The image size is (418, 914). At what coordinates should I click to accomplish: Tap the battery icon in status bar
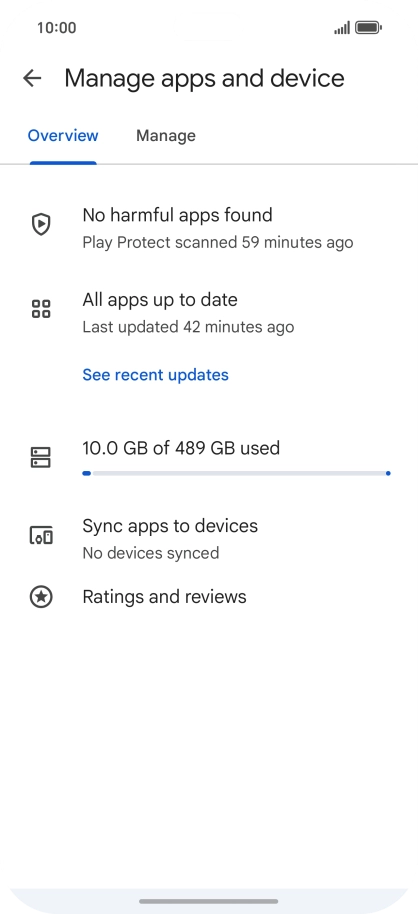368,27
